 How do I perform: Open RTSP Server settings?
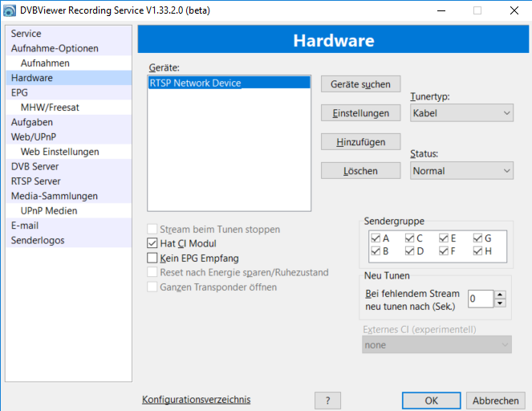coord(69,181)
